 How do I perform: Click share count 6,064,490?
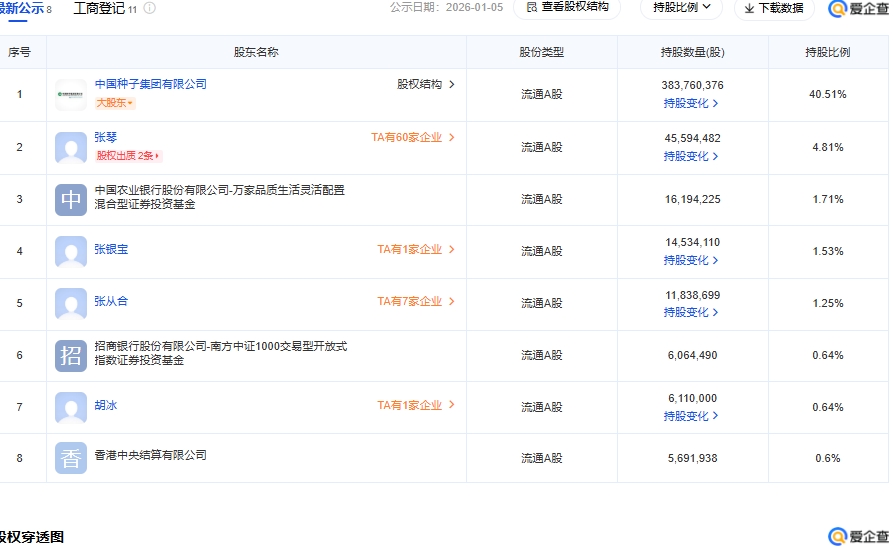point(693,355)
